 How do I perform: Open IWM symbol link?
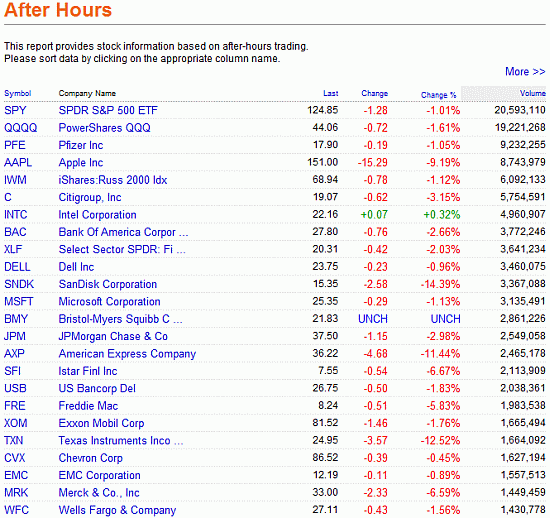pyautogui.click(x=15, y=180)
